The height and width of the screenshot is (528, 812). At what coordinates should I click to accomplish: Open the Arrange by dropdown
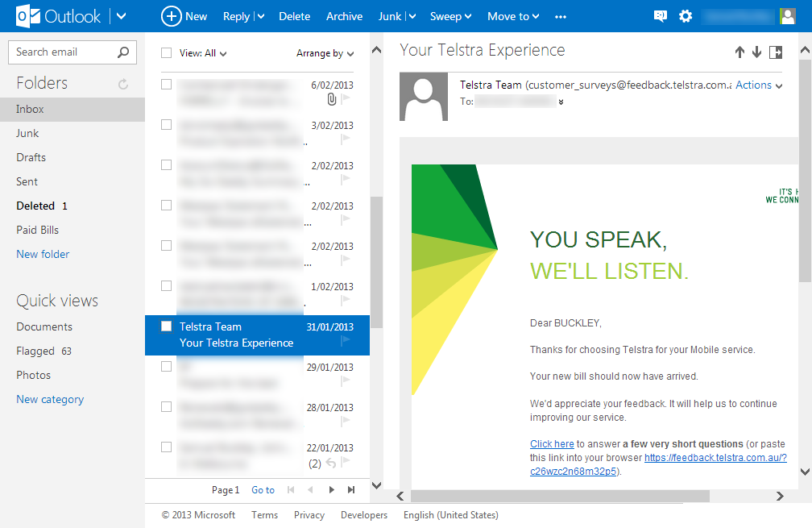(325, 53)
